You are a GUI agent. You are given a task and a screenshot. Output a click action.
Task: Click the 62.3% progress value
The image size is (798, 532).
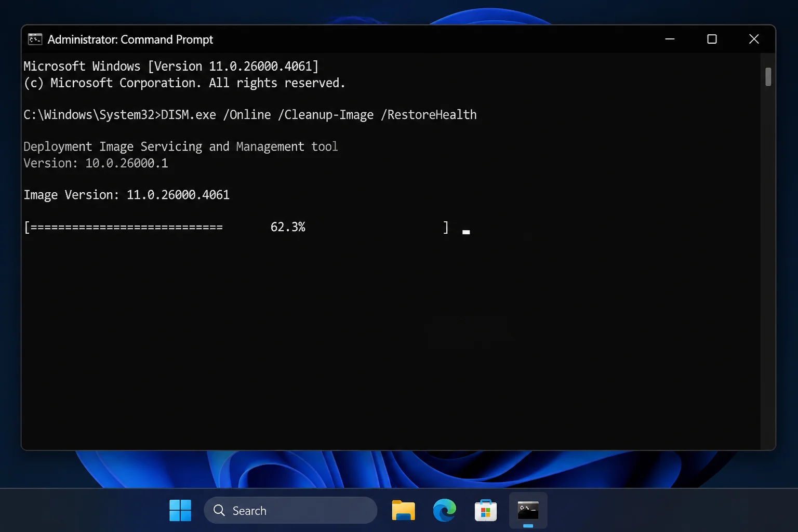click(x=288, y=227)
